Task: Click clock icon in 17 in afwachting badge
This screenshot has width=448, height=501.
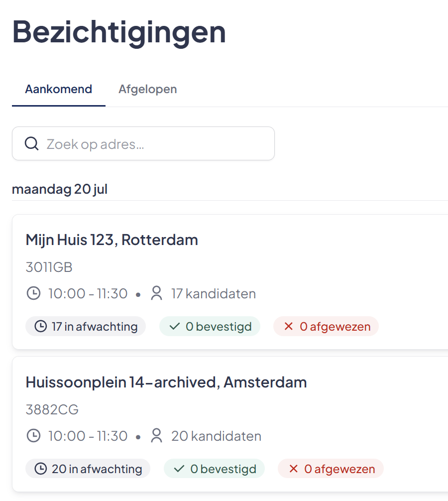Action: pyautogui.click(x=40, y=327)
